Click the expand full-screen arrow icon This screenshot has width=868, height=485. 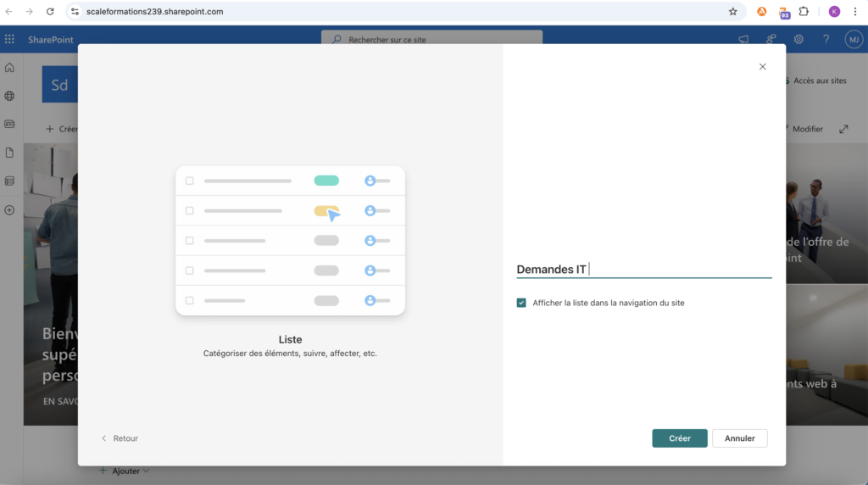[x=843, y=129]
